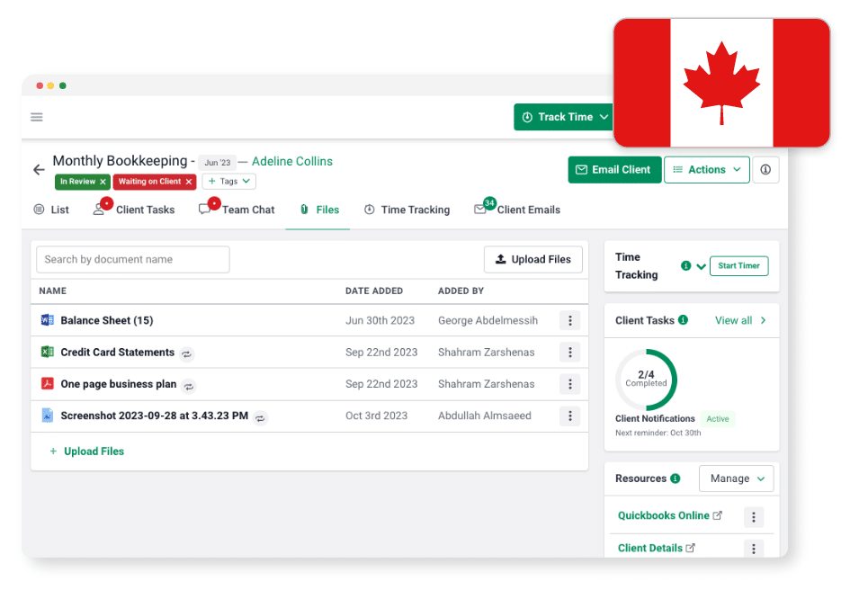This screenshot has height=599, width=868.
Task: Open Balance Sheet (15) file
Action: click(107, 320)
